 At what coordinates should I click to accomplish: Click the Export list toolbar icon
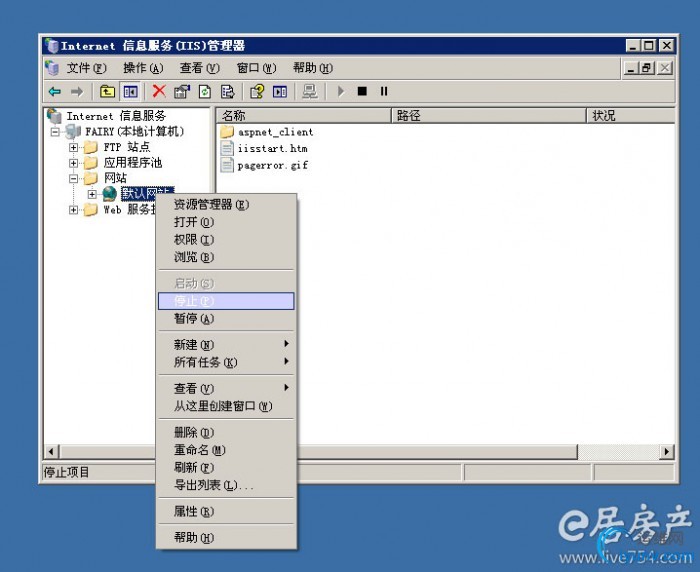tap(228, 92)
